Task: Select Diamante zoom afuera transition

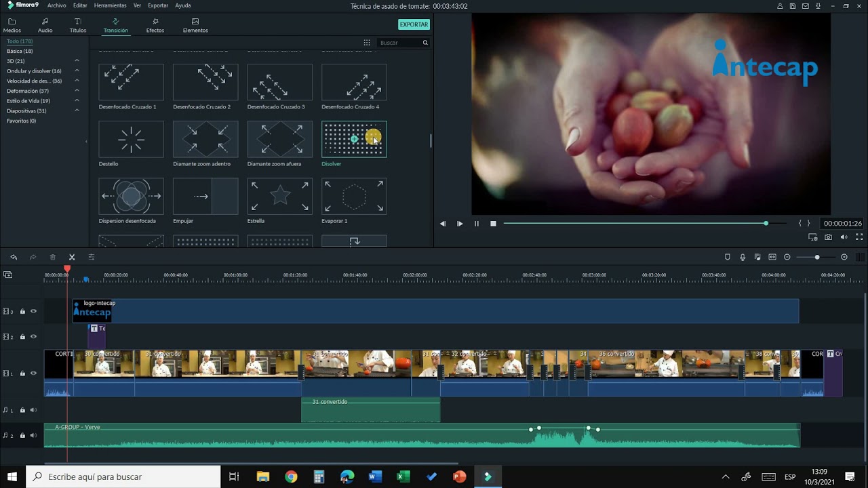Action: point(279,139)
